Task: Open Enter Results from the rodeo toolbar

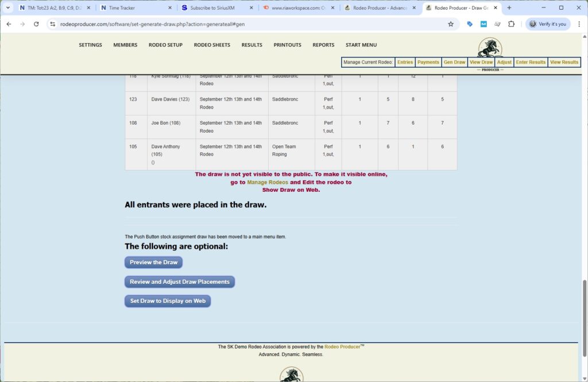Action: click(x=530, y=62)
